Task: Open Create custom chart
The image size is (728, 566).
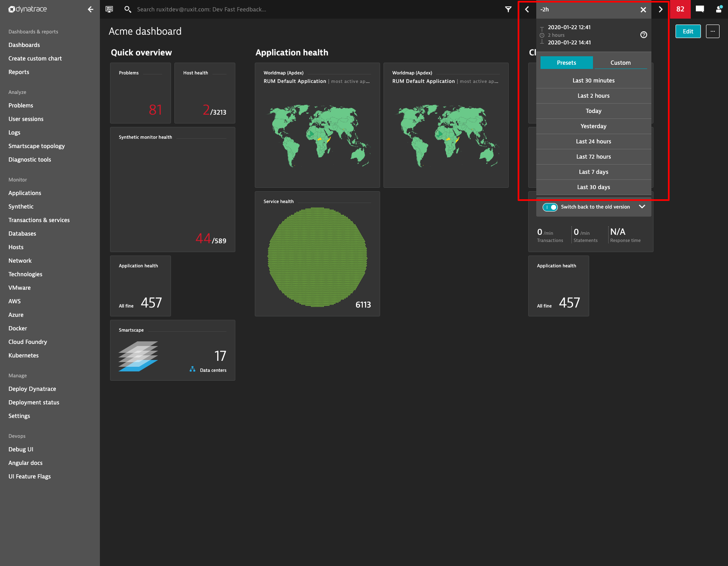Action: point(35,58)
